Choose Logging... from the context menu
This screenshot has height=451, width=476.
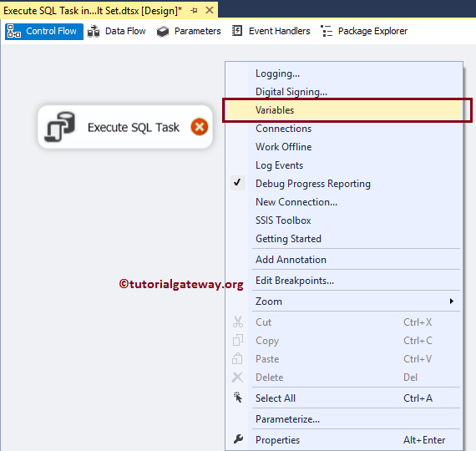pos(344,73)
